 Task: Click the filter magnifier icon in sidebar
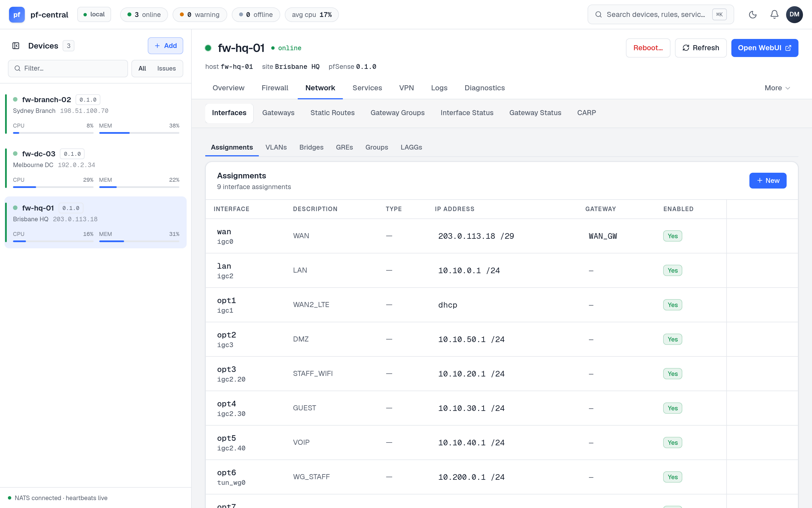pyautogui.click(x=17, y=69)
